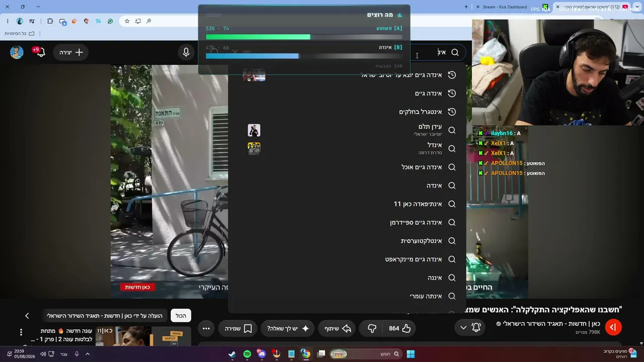Select history suggestion אינדה גיים
This screenshot has width=644, height=362.
point(347,94)
